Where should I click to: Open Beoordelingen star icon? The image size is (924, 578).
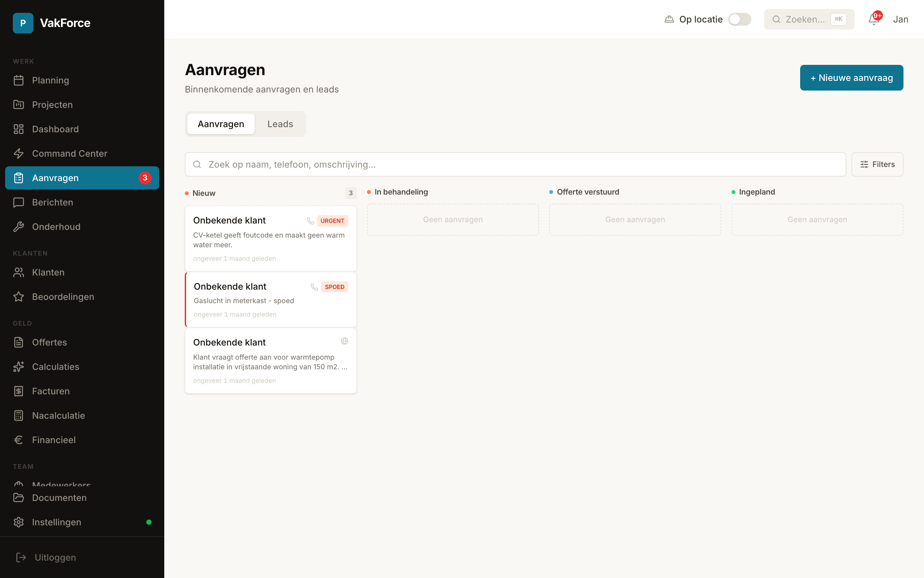click(x=19, y=297)
